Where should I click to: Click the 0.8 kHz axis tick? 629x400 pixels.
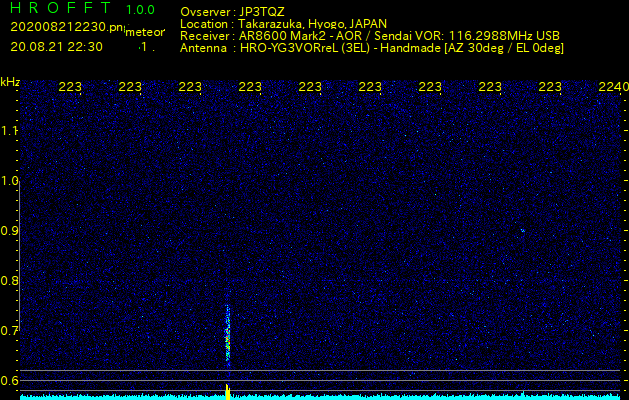point(10,281)
